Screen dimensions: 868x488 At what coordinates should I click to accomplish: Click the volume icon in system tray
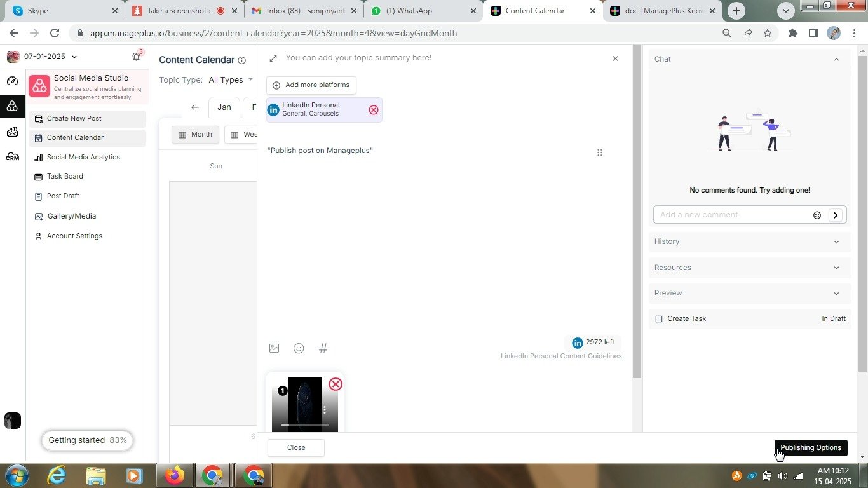click(x=782, y=476)
